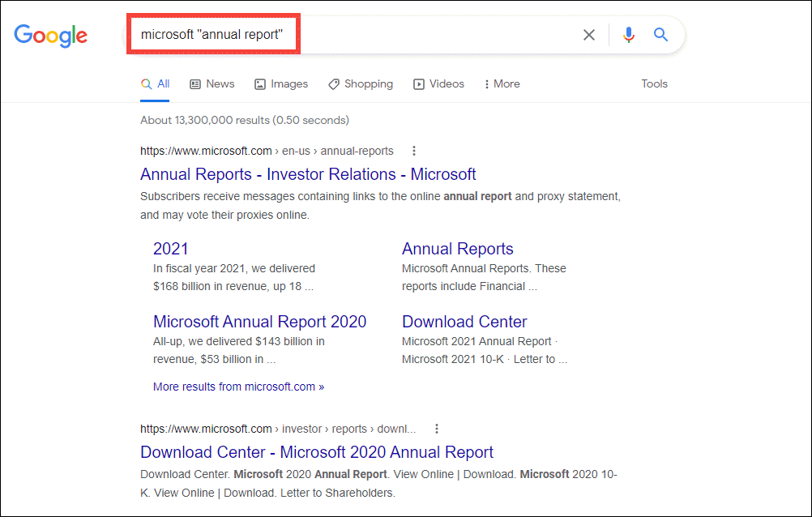Open the Annual Reports sitelink
The width and height of the screenshot is (812, 517).
(458, 249)
